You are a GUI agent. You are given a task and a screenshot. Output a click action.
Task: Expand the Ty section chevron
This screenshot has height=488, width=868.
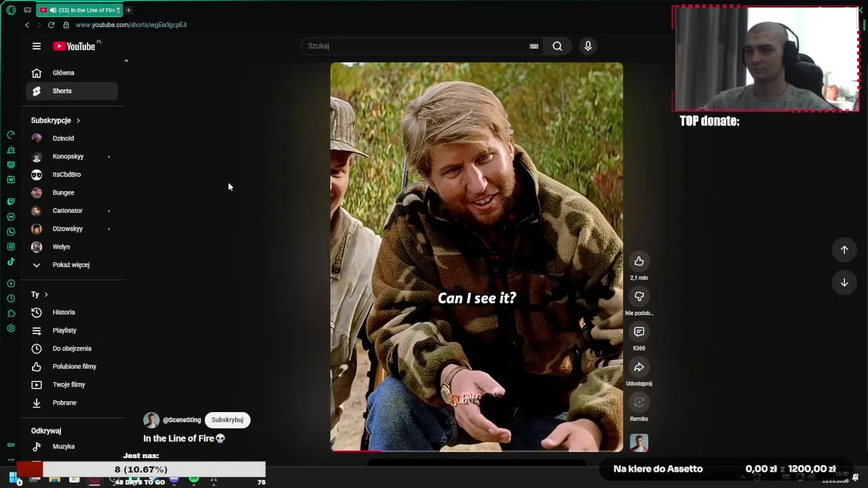point(46,295)
